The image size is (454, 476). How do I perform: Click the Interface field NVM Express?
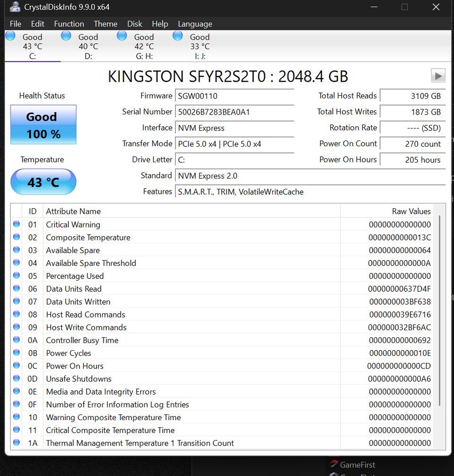tap(234, 128)
